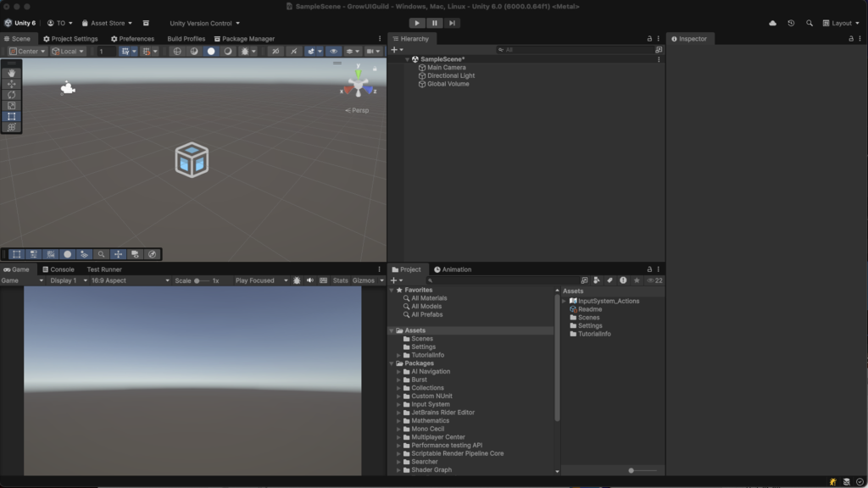Open the Undo History icon
Screen dimensions: 868x488
click(791, 23)
